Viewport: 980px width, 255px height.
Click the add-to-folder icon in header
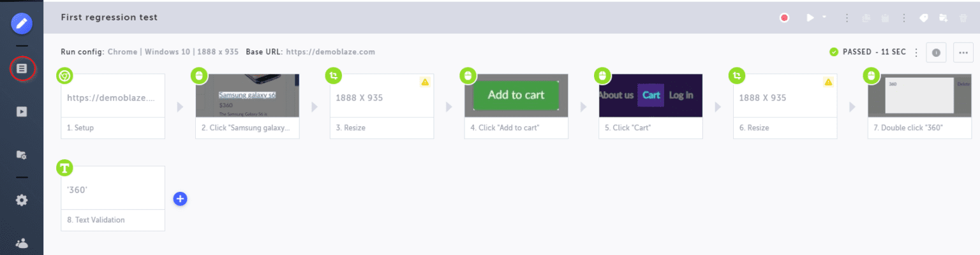(942, 18)
